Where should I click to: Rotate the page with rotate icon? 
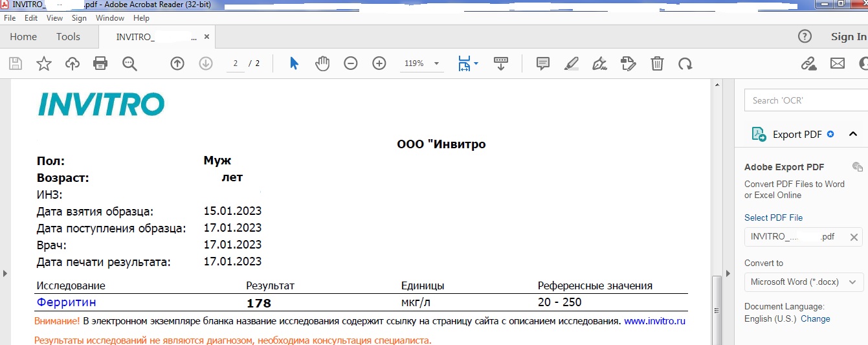pyautogui.click(x=685, y=63)
